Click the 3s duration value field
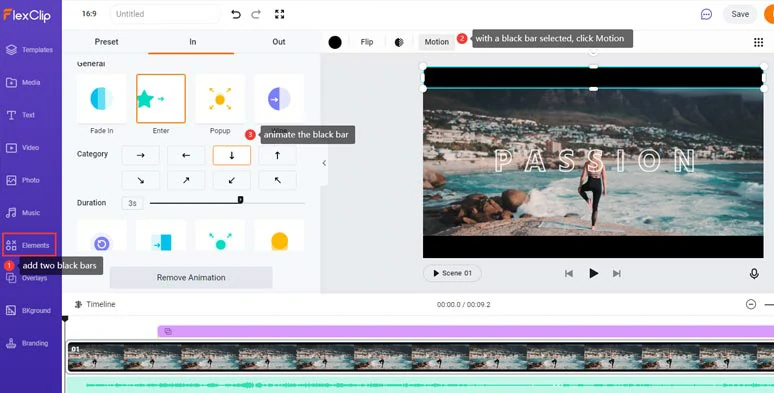The image size is (774, 393). click(132, 203)
